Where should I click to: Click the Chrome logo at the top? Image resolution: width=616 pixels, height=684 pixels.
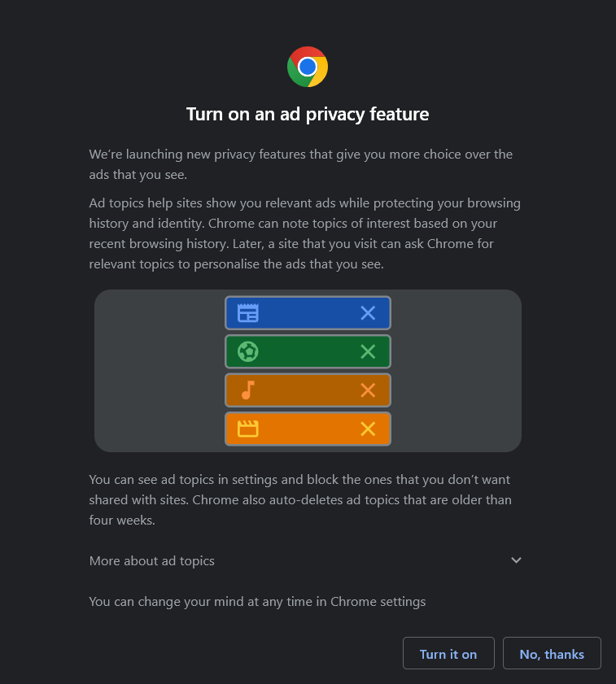pyautogui.click(x=308, y=67)
